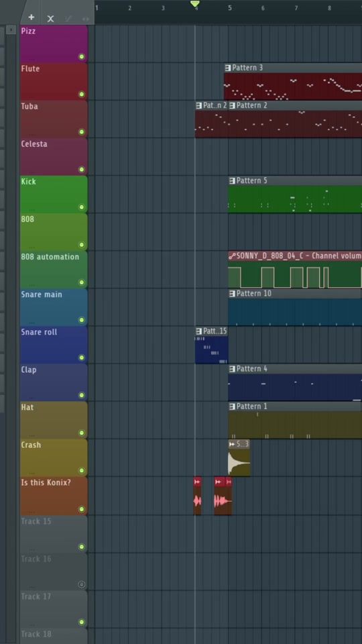
Task: Click the second Konix audio clip icon
Action: click(219, 482)
